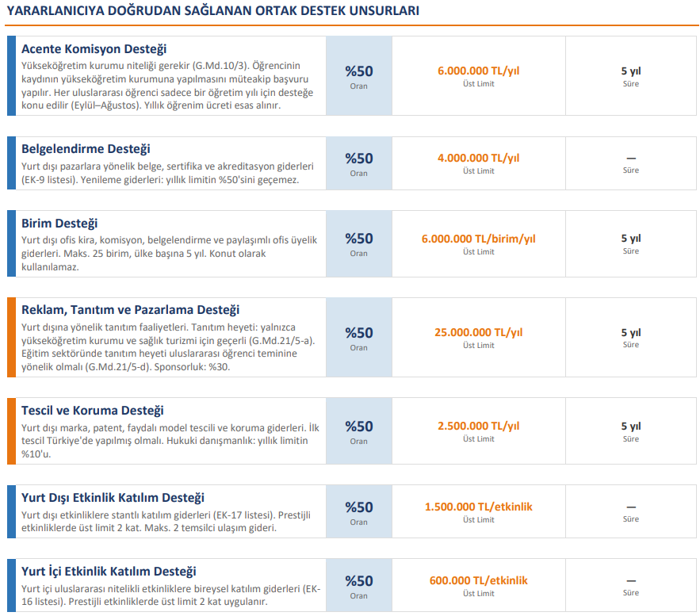Click the "5 yıl" duration in Acente Komisyon row
The image size is (700, 616).
pyautogui.click(x=630, y=71)
